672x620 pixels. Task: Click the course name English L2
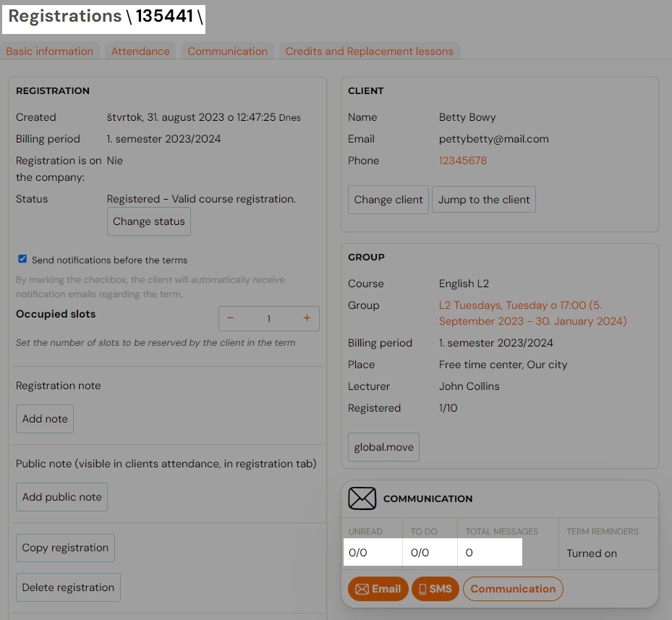pos(464,284)
